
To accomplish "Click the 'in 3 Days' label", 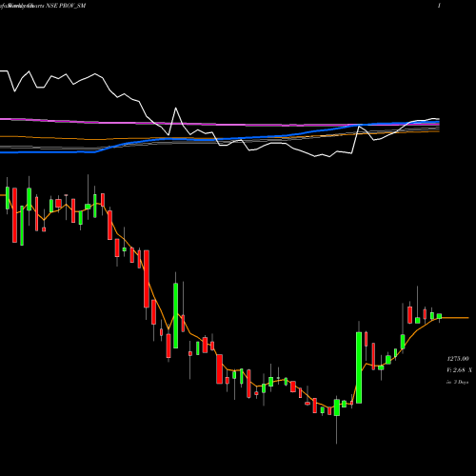I will coord(457,382).
